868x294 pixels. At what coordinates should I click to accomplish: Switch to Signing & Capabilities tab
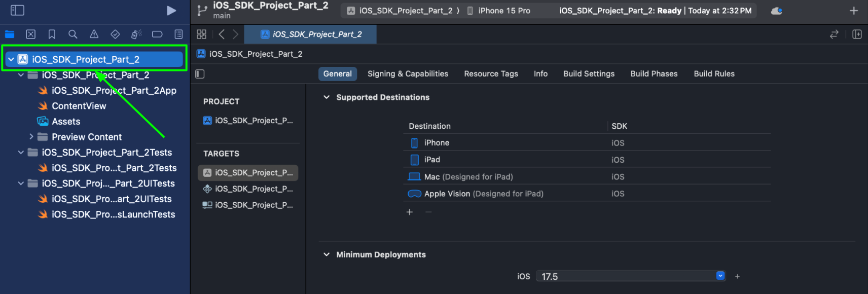(408, 74)
